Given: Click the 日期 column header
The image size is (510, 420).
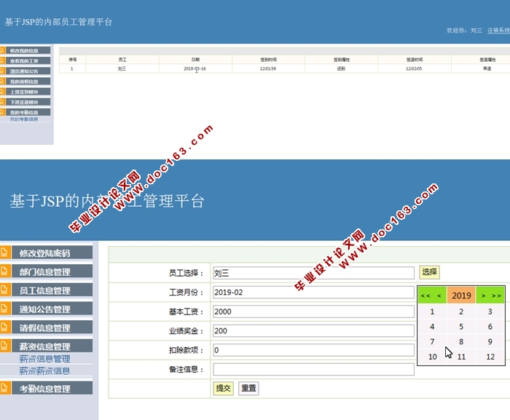Looking at the screenshot, I should (195, 60).
